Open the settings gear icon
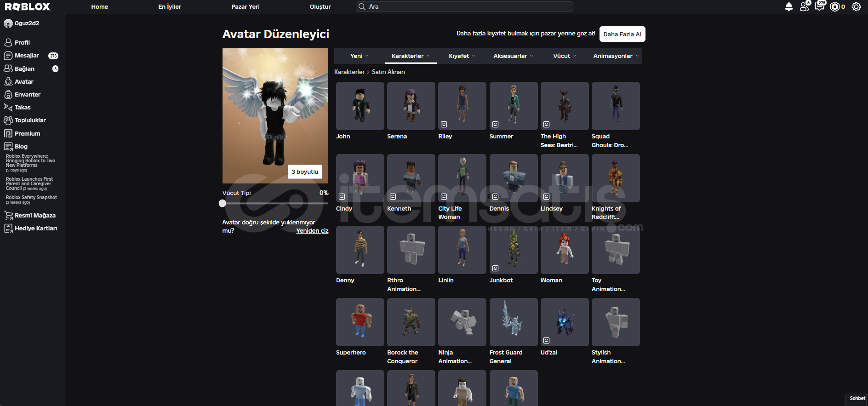The height and width of the screenshot is (406, 868). pyautogui.click(x=856, y=6)
